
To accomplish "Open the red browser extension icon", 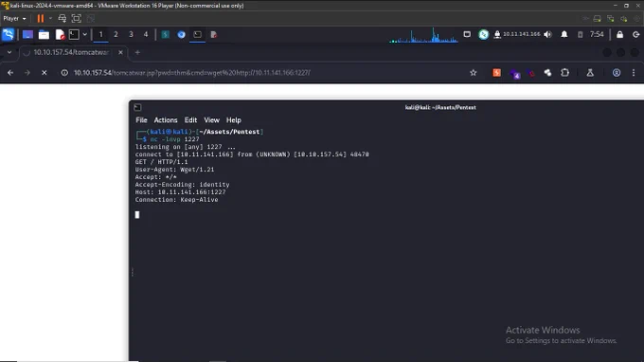I will click(531, 73).
